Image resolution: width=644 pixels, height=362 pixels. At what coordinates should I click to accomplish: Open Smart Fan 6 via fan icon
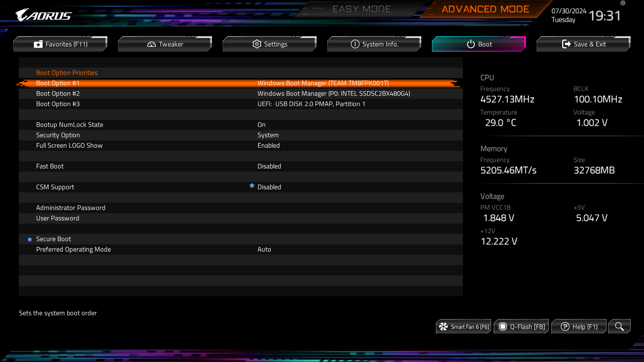pos(443,326)
